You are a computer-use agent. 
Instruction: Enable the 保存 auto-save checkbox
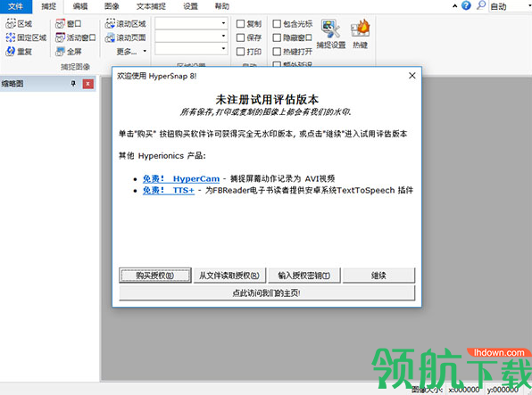pos(240,37)
